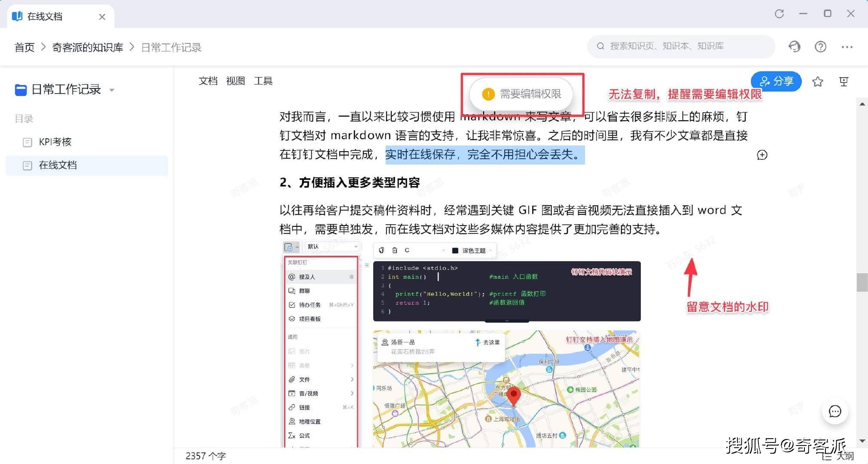This screenshot has width=868, height=464.
Task: Click the share 分享 button
Action: [x=776, y=81]
